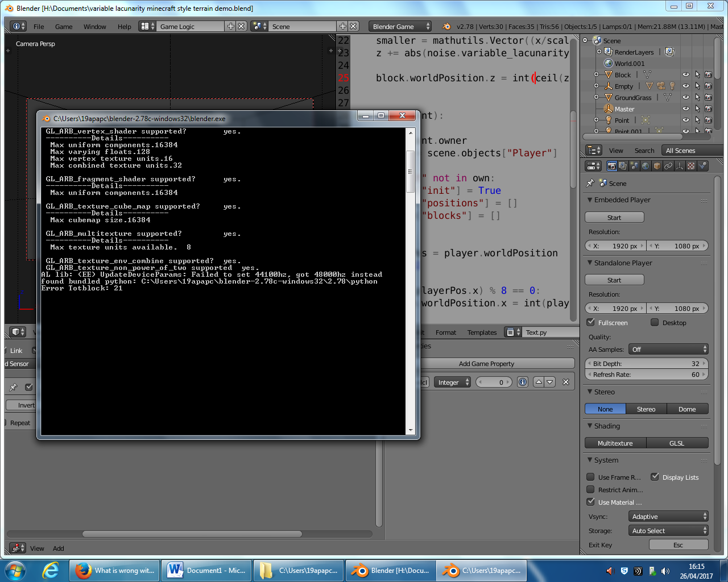Open the AA Samples dropdown
The image size is (728, 582).
point(668,349)
